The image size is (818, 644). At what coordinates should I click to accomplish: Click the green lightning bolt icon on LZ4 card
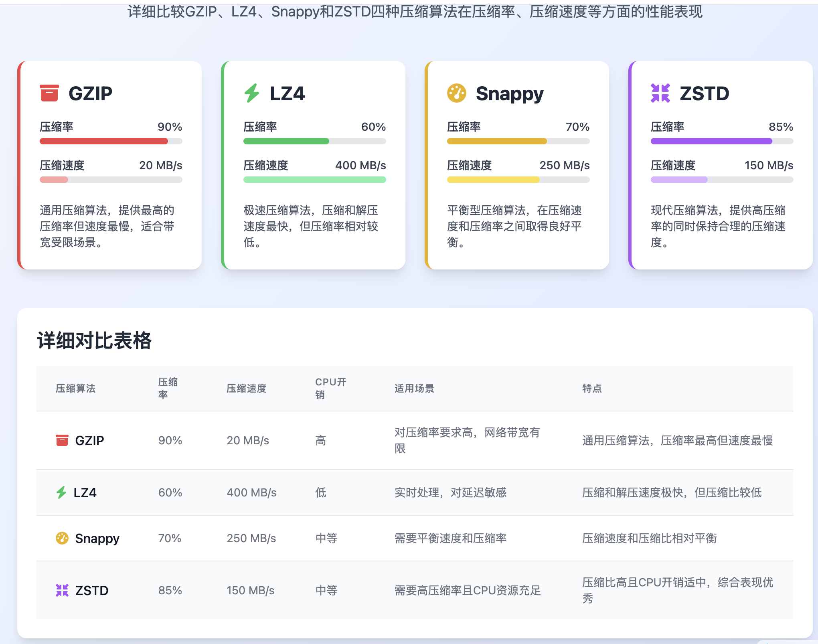(x=252, y=93)
